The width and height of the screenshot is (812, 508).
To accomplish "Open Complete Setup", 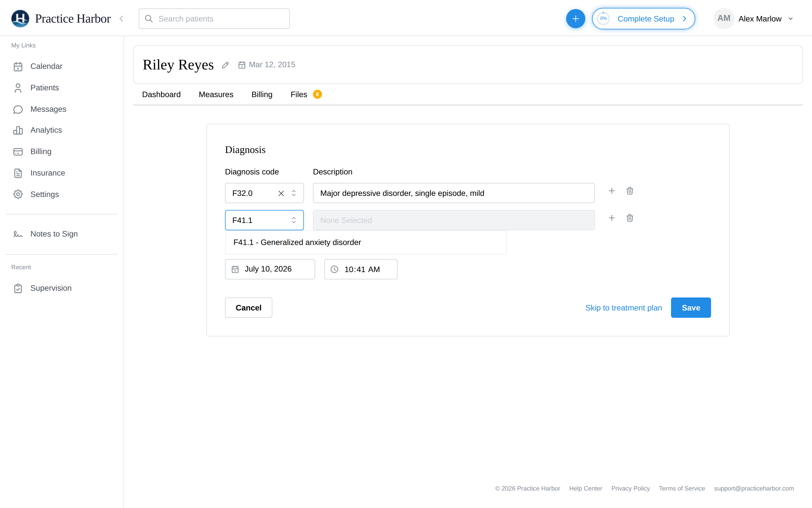I will (643, 19).
